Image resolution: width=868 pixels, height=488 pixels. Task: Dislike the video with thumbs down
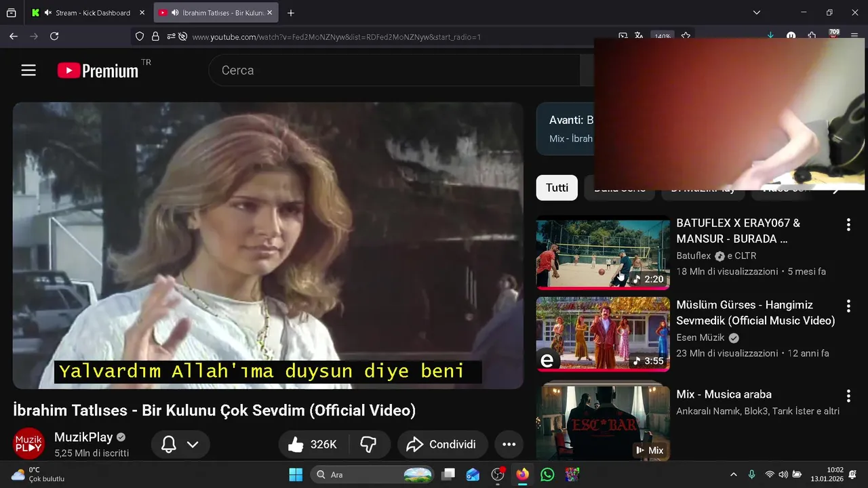tap(369, 445)
